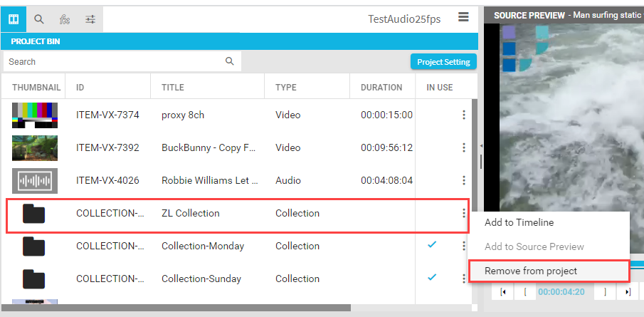Open the search panel magnifier tab
The image size is (644, 317).
pos(39,19)
